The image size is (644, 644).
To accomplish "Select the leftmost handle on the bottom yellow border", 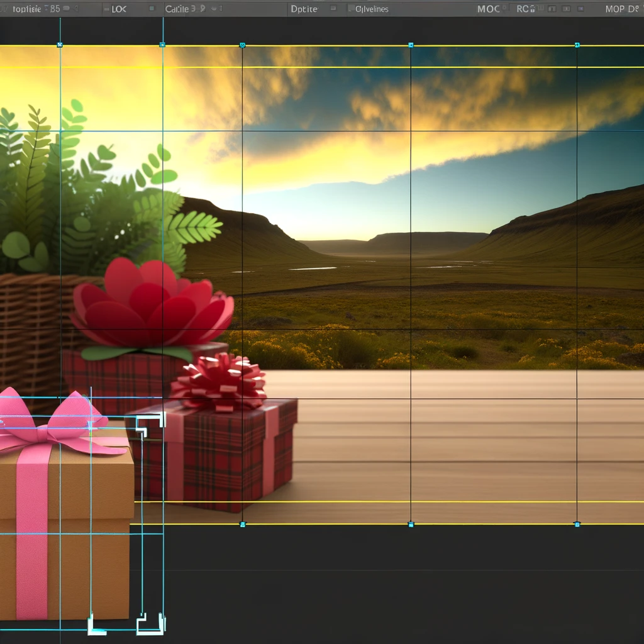I will (242, 525).
